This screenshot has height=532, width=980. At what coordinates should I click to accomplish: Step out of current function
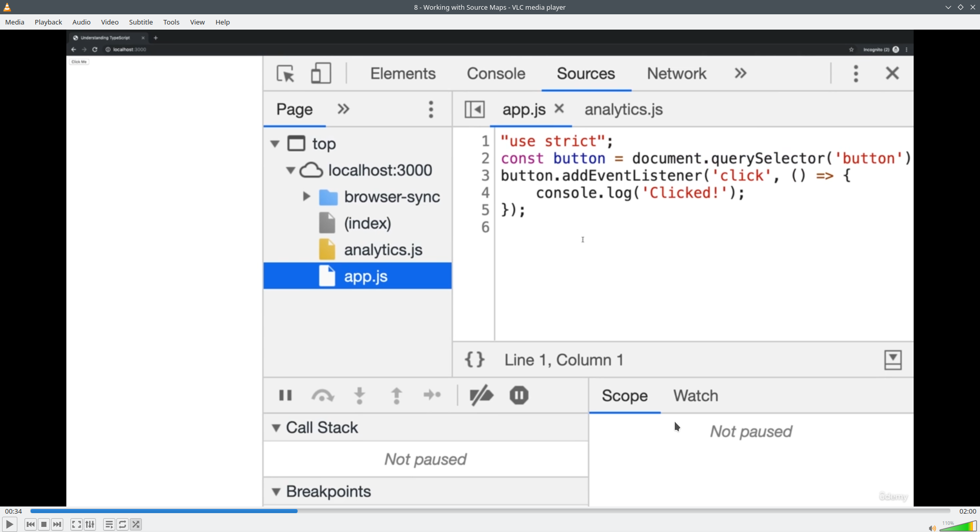(x=397, y=395)
